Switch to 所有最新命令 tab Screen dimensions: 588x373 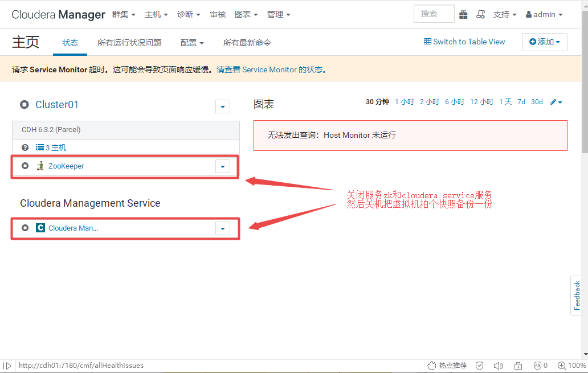(x=247, y=43)
